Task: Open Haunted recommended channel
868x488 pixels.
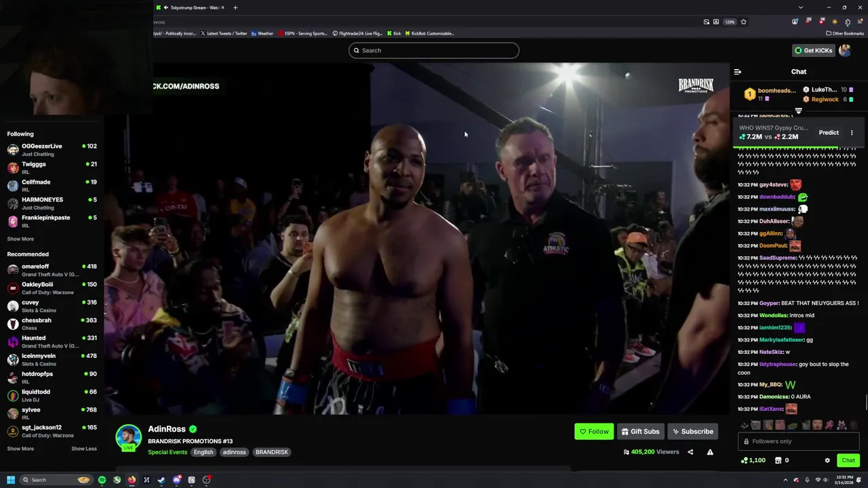Action: [x=52, y=341]
